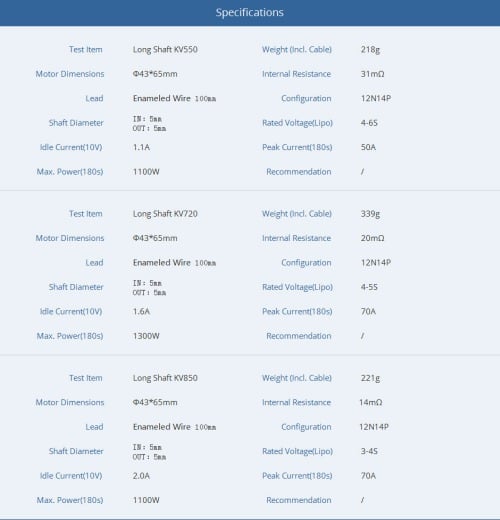Click the 4-6S rated voltage value
Screen dimensions: 500x520
(x=369, y=123)
